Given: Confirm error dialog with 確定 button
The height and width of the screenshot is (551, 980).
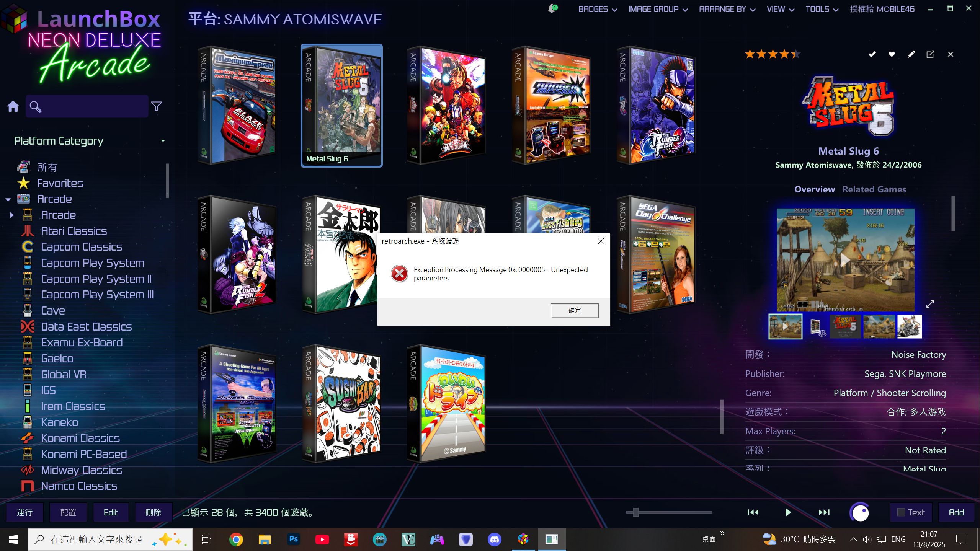Looking at the screenshot, I should click(575, 310).
